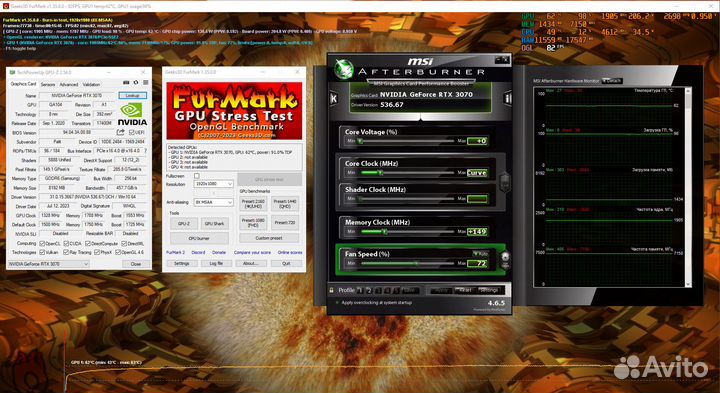Toggle the CUDA checkbox

66,243
